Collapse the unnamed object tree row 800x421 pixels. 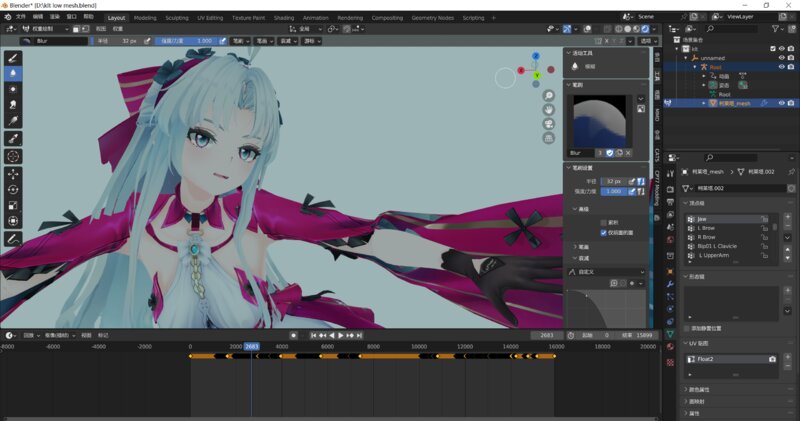point(686,58)
